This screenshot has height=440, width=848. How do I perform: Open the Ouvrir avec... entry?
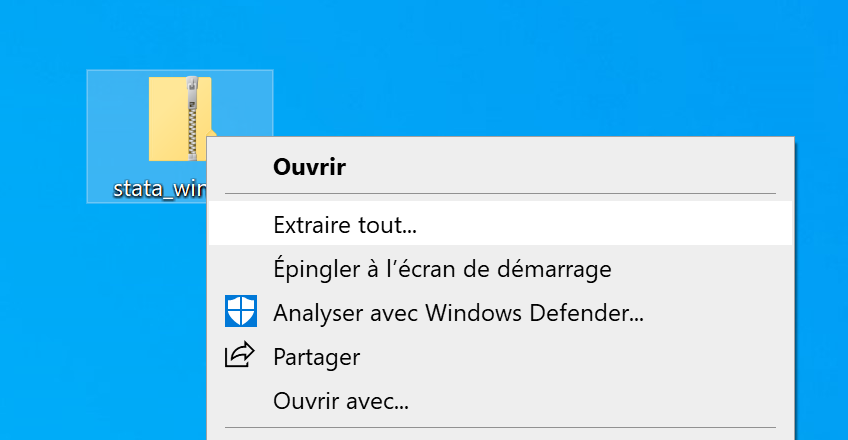[341, 402]
